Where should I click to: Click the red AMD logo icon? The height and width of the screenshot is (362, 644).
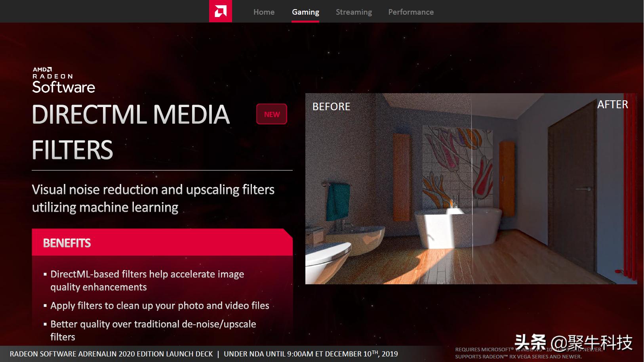click(x=221, y=11)
